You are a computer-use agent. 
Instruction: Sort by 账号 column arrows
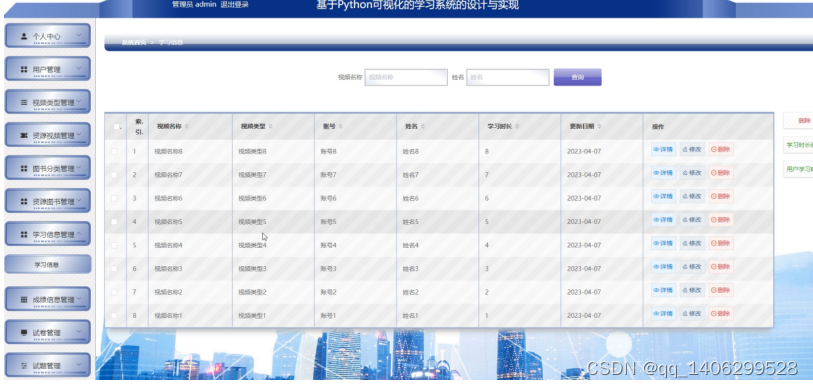pos(340,126)
